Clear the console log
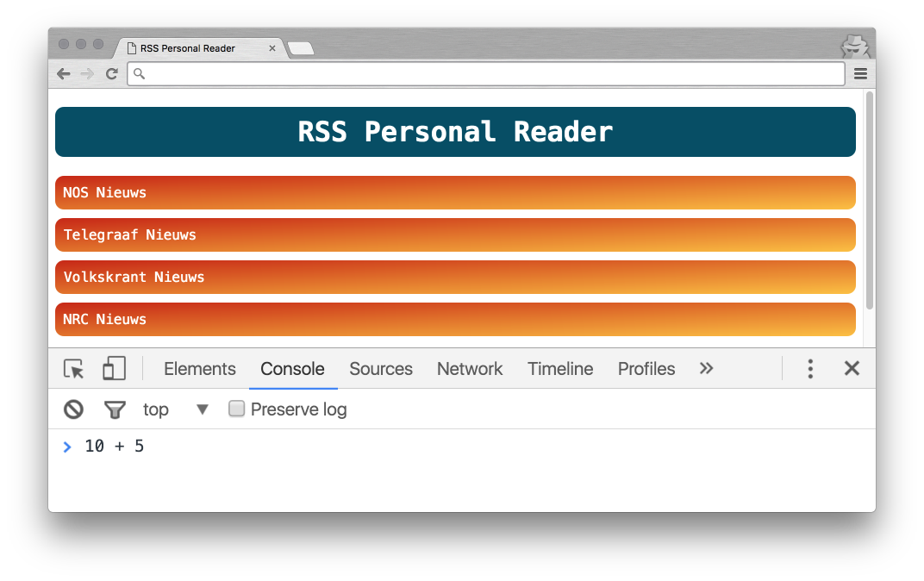The height and width of the screenshot is (581, 924). (73, 409)
